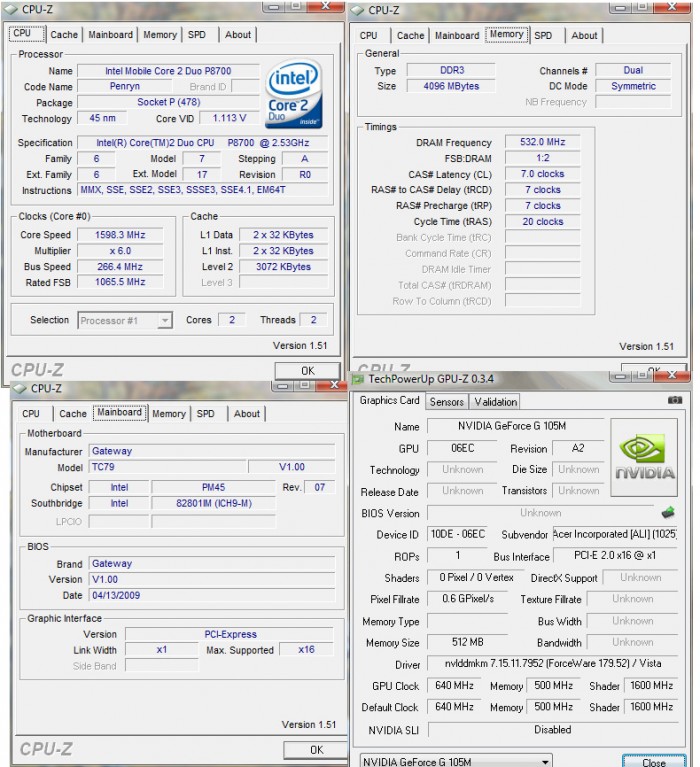Click CAS# Latency value 7.0 clocks

pos(542,174)
